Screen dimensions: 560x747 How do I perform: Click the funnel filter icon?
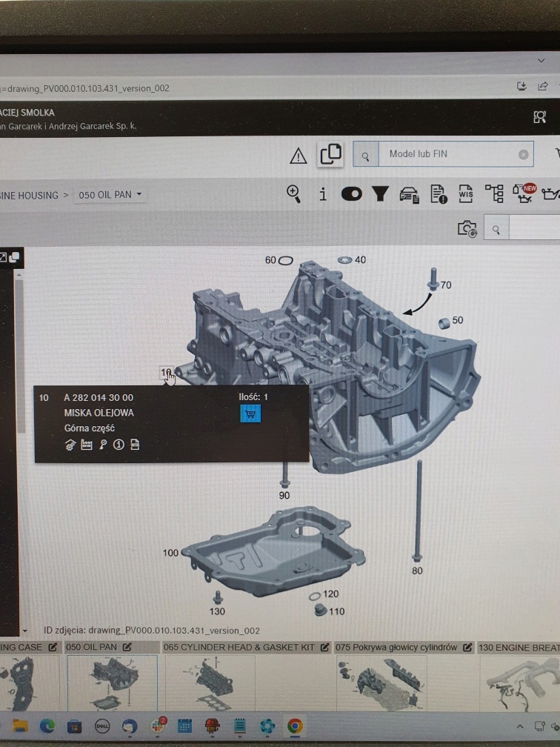click(x=380, y=194)
